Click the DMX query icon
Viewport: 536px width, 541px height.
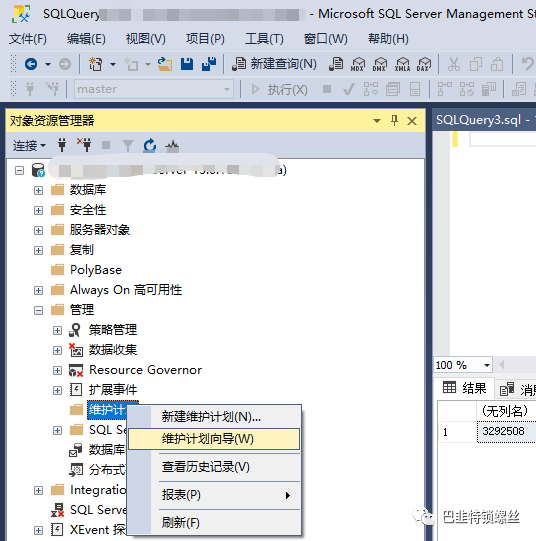coord(380,64)
